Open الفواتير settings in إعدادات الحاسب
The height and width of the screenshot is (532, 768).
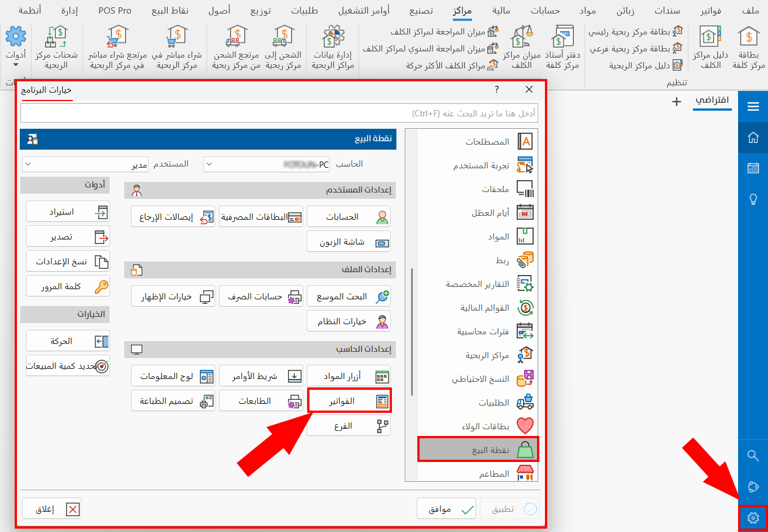tap(348, 400)
